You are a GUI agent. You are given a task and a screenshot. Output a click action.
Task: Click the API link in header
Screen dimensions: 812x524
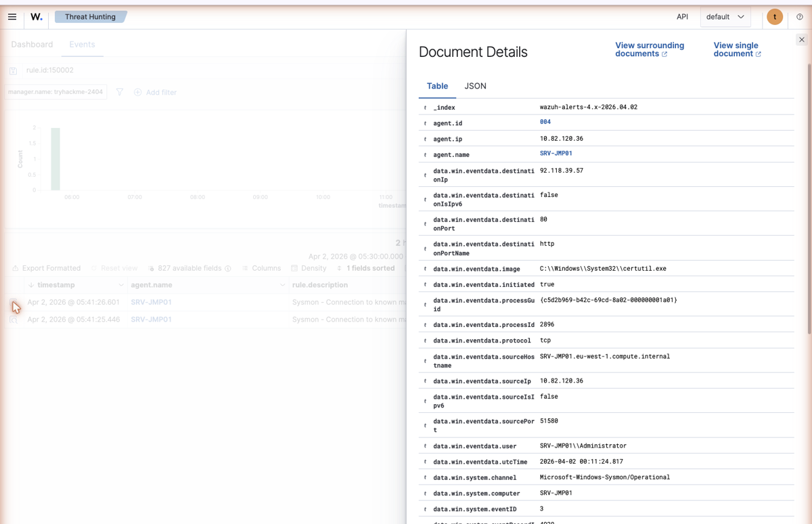[x=682, y=17]
